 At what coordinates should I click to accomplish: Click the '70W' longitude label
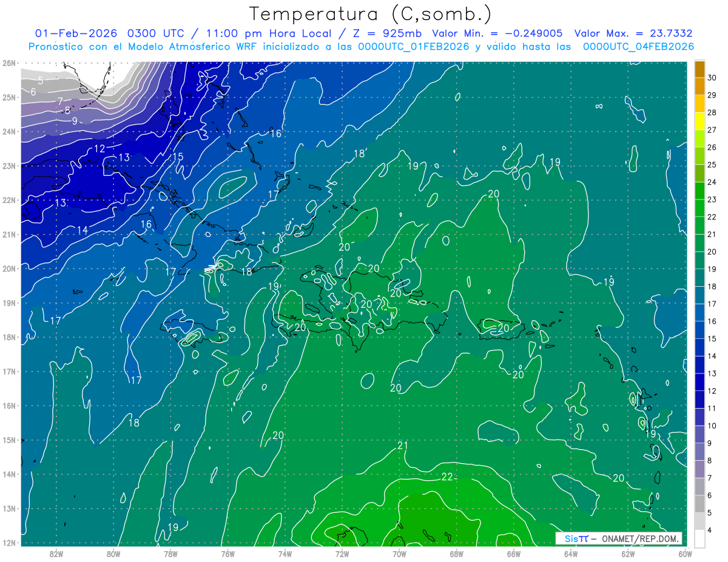point(399,554)
